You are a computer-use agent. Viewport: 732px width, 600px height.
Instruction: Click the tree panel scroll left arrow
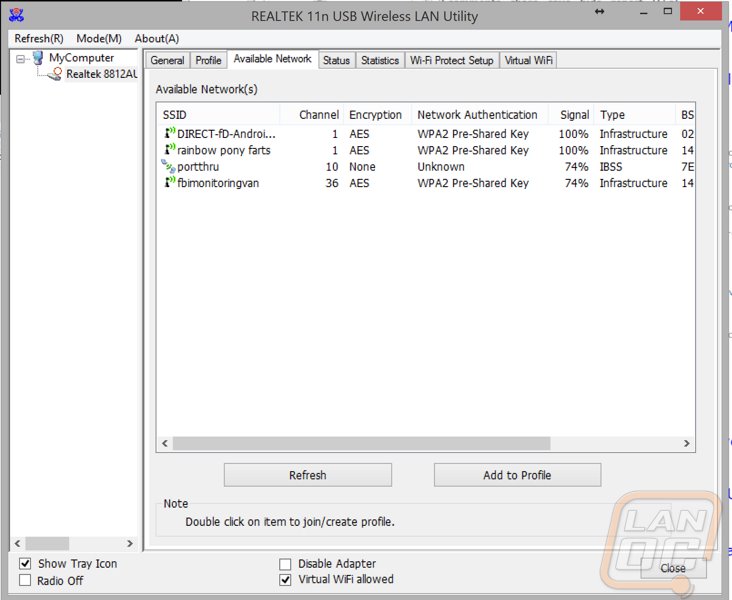(x=17, y=544)
